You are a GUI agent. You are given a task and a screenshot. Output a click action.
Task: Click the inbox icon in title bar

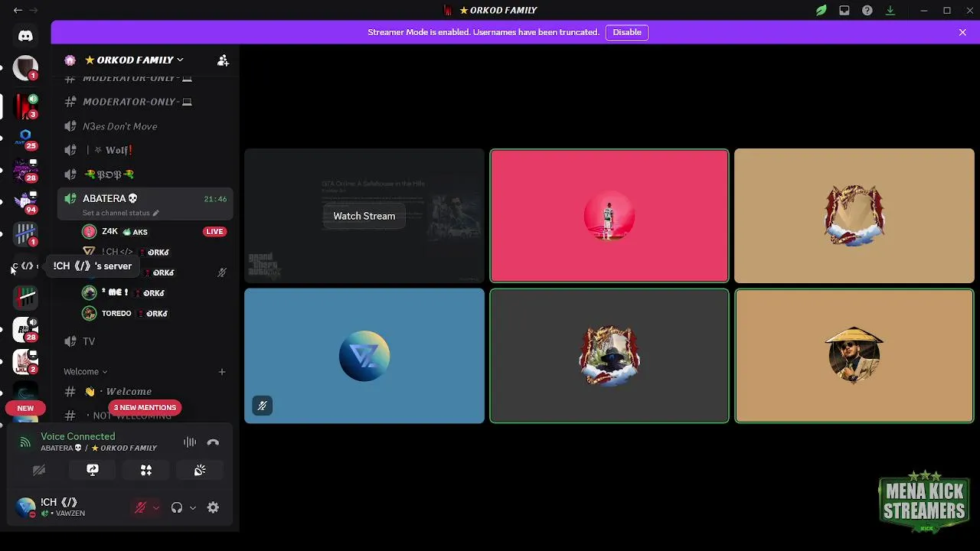coord(844,11)
